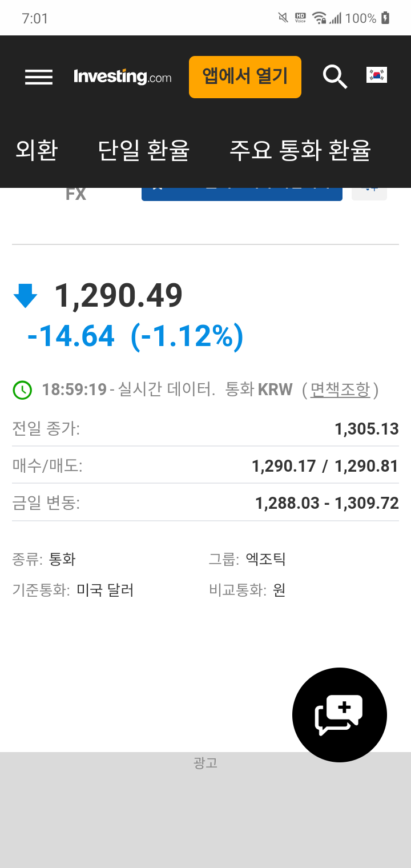This screenshot has height=868, width=411.
Task: Tap the add price alert icon beside the blue button
Action: pyautogui.click(x=369, y=190)
